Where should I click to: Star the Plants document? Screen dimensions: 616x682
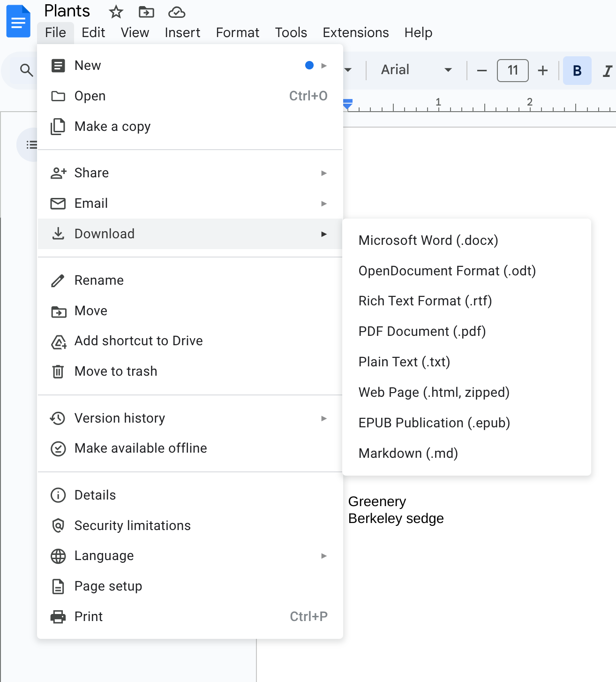click(116, 12)
